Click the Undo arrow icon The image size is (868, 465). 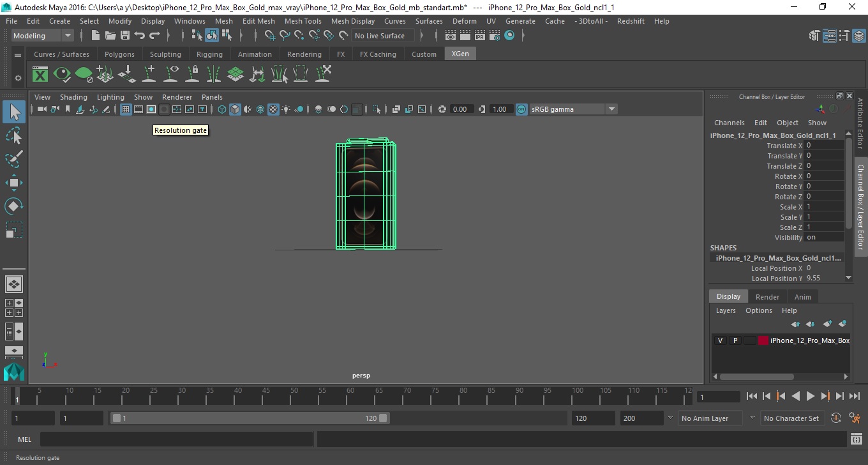tap(140, 36)
